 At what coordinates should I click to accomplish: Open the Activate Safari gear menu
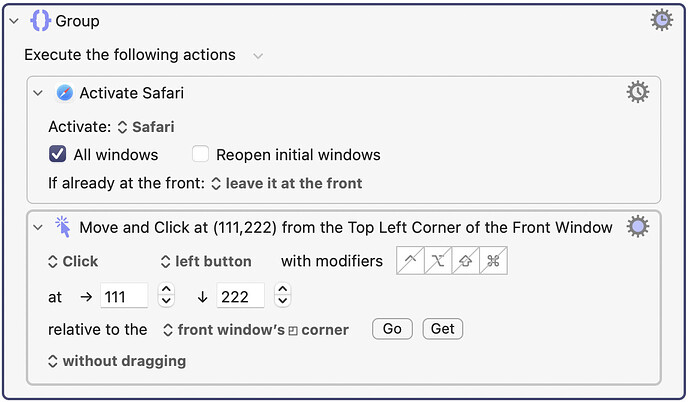(637, 92)
